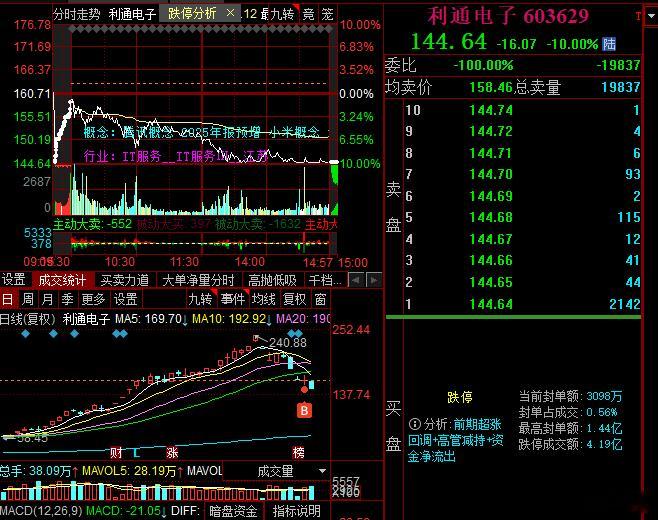
Task: Click the 总手 38.09万 volume label
Action: coord(36,470)
